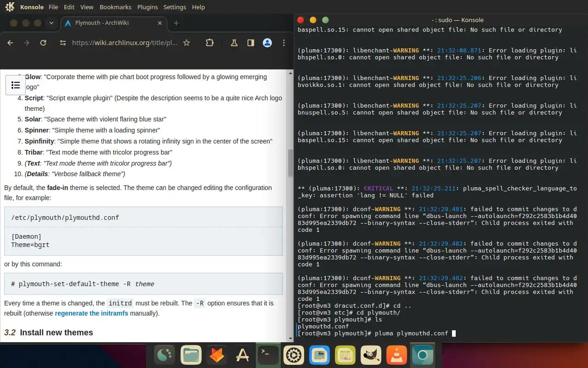Screen dimensions: 588x368
Task: Launch VLC media player from dock
Action: tap(396, 356)
